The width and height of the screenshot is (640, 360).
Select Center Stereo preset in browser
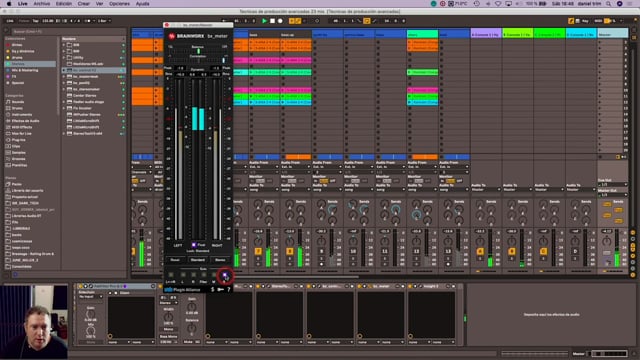point(86,96)
